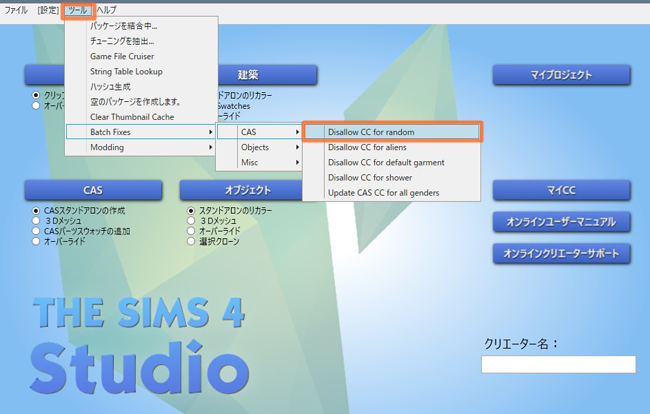Run Update CAS CC for all genders
The image size is (650, 414).
[x=392, y=193]
